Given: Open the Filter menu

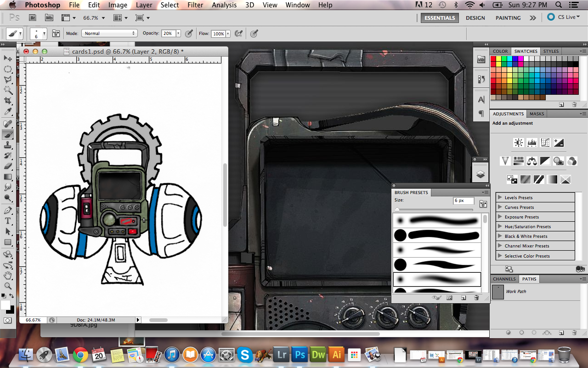Looking at the screenshot, I should coord(195,5).
